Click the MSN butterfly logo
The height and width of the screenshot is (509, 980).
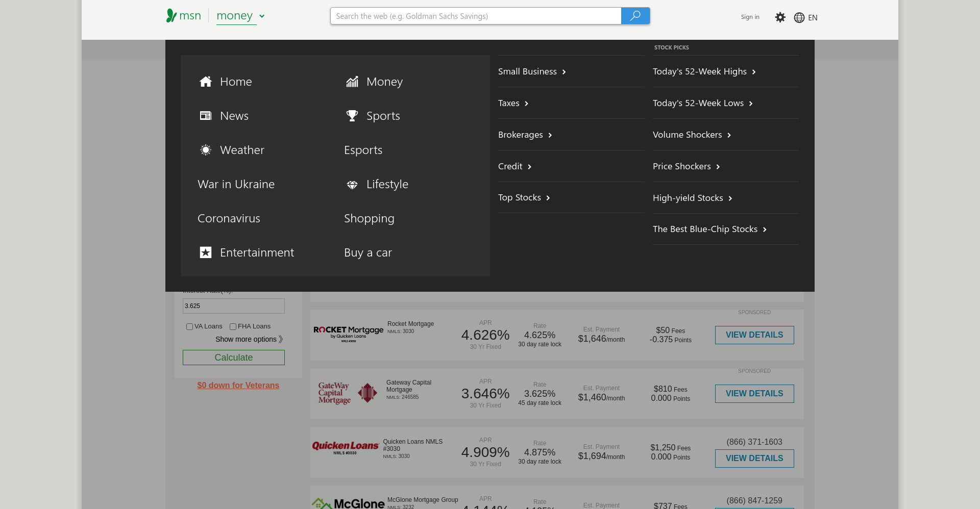(x=171, y=16)
